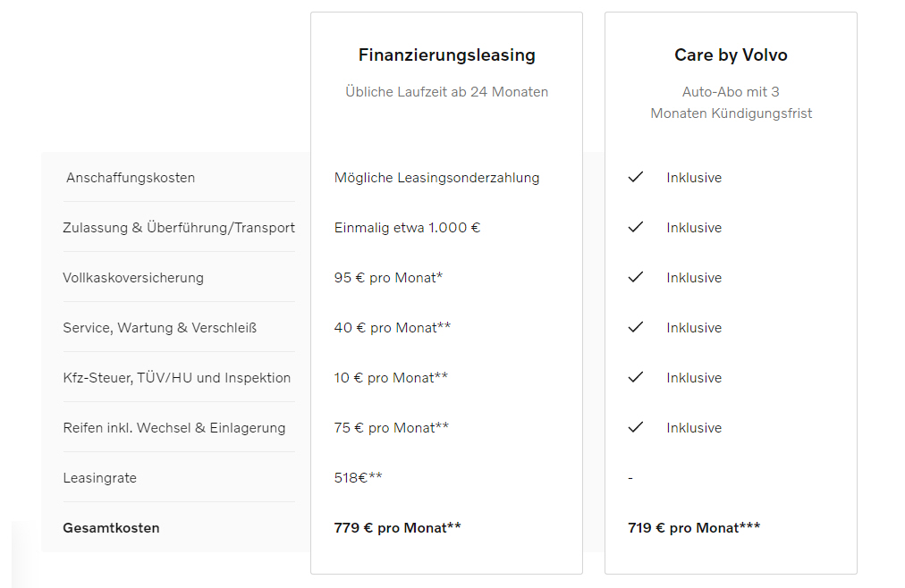Click the '75 € pro Monat**' tire cost
This screenshot has width=905, height=588.
[x=392, y=428]
